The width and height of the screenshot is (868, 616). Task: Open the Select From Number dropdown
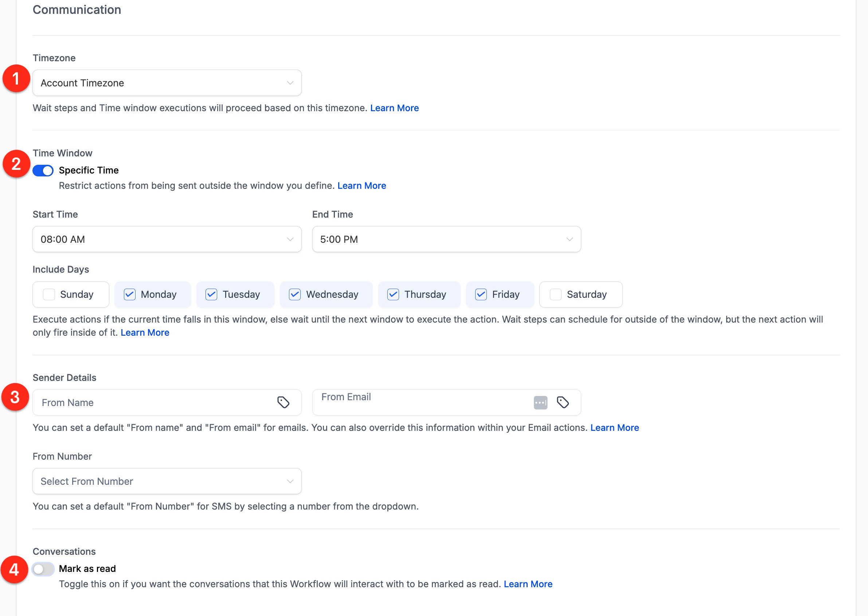167,482
